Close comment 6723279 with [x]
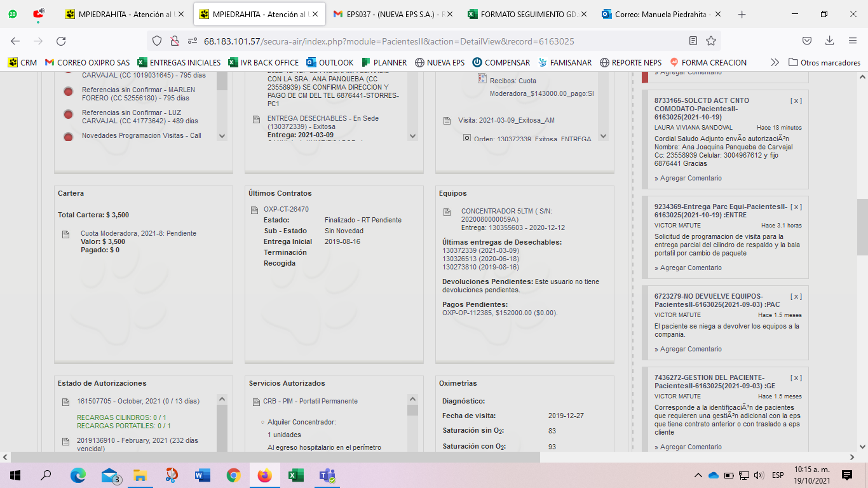The image size is (868, 488). point(796,296)
